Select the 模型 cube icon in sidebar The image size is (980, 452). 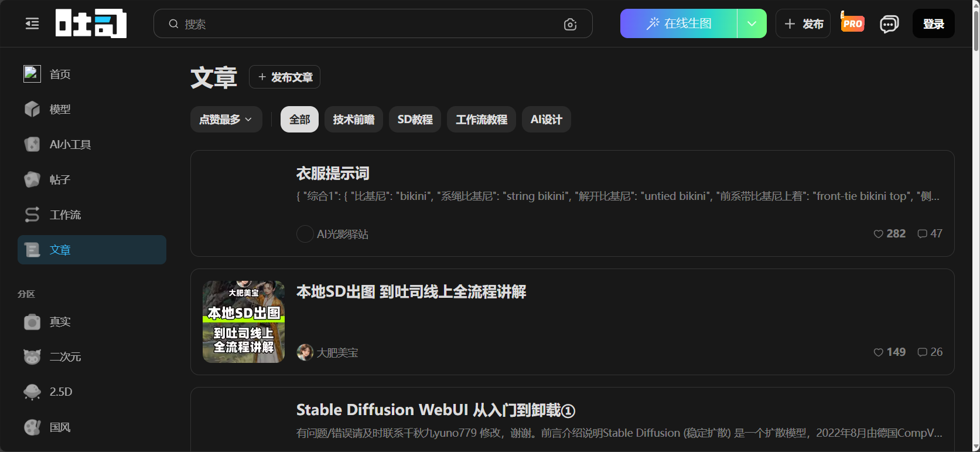(x=32, y=109)
